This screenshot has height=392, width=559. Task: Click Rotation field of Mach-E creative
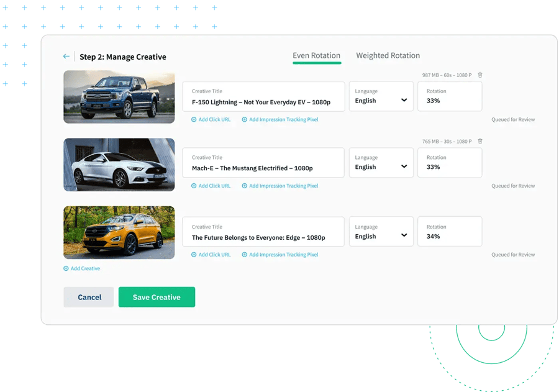450,163
